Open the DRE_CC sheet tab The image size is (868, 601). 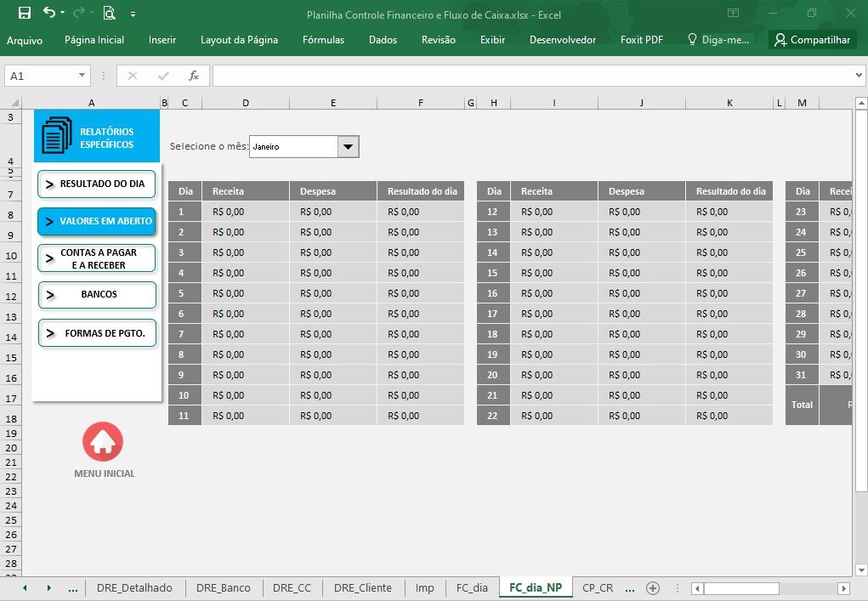click(292, 587)
